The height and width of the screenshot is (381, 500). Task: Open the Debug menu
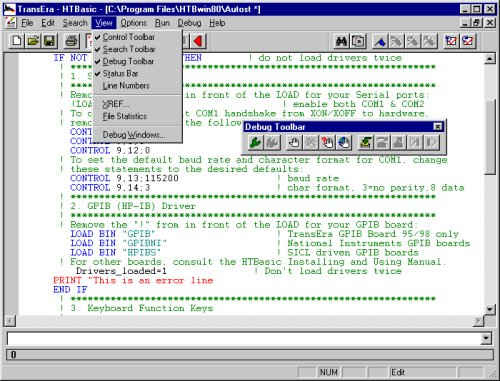coord(189,23)
